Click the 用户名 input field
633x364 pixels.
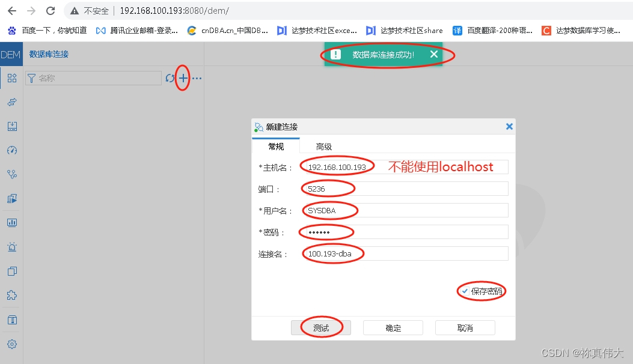point(407,211)
